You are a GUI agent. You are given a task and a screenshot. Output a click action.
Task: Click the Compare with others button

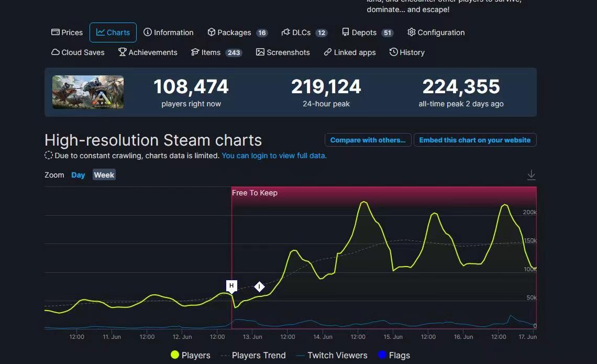367,140
